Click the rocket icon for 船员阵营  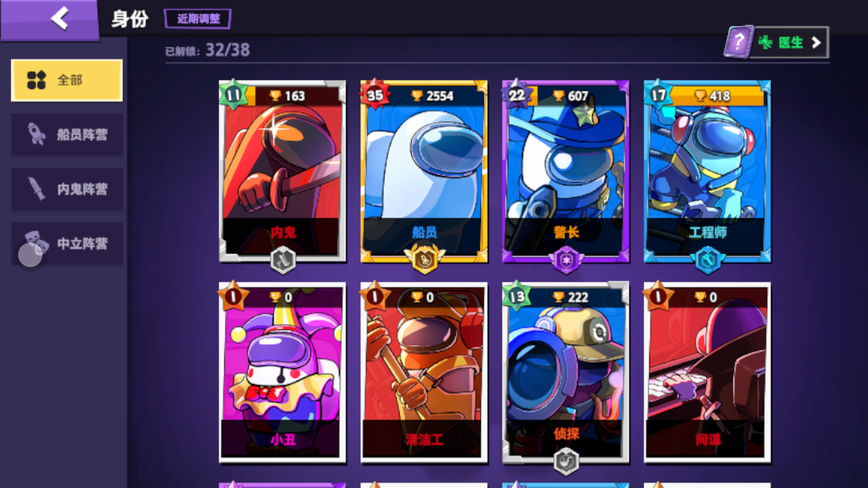pos(37,134)
